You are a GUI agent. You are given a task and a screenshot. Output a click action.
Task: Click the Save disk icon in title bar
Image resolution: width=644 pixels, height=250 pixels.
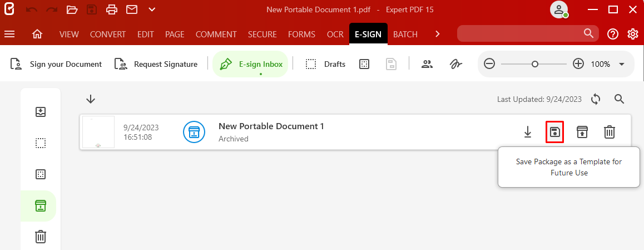point(92,9)
